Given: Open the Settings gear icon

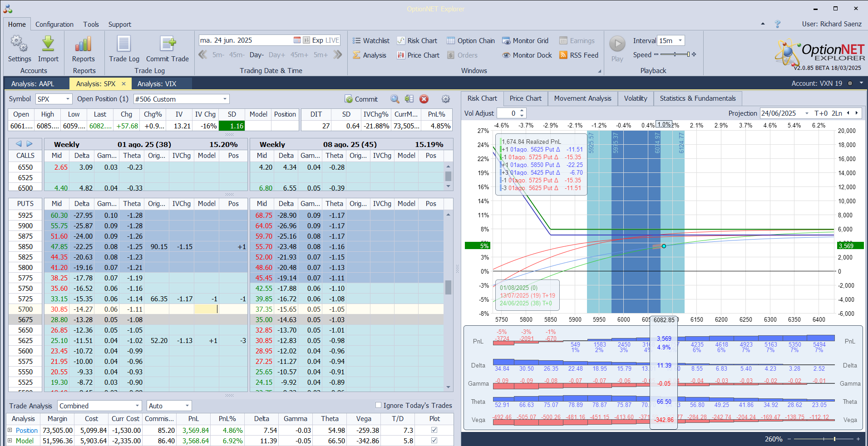Looking at the screenshot, I should pyautogui.click(x=19, y=44).
